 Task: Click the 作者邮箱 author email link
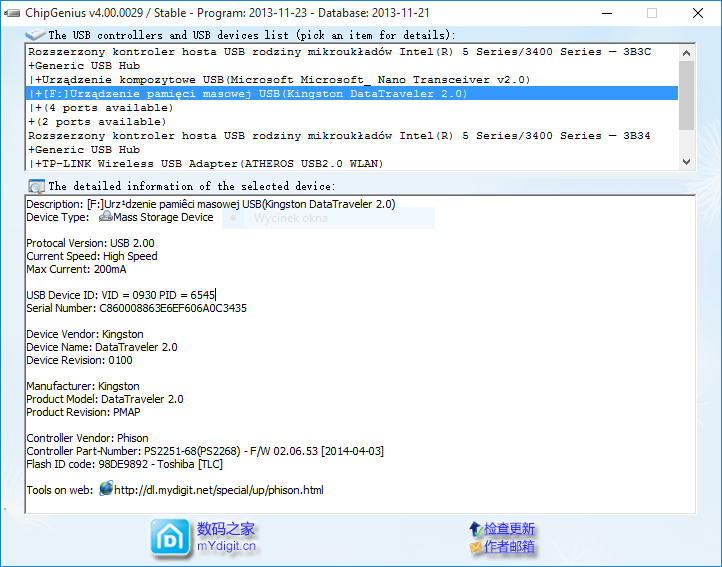coord(509,547)
